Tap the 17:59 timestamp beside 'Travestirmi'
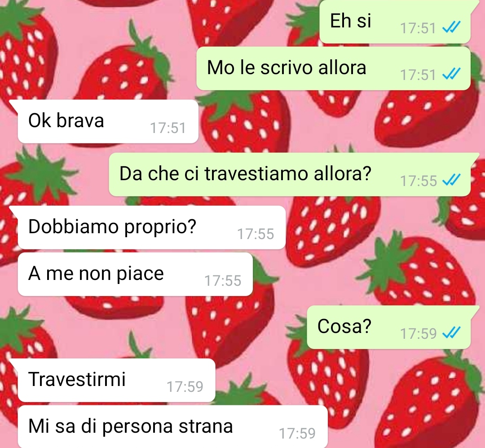485x448 pixels. coord(185,386)
